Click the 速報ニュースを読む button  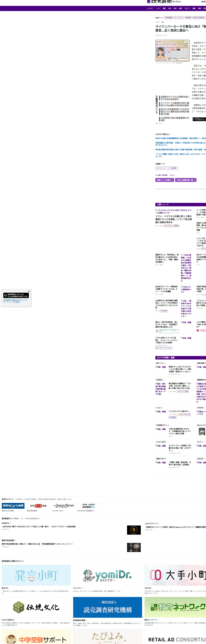165,180
